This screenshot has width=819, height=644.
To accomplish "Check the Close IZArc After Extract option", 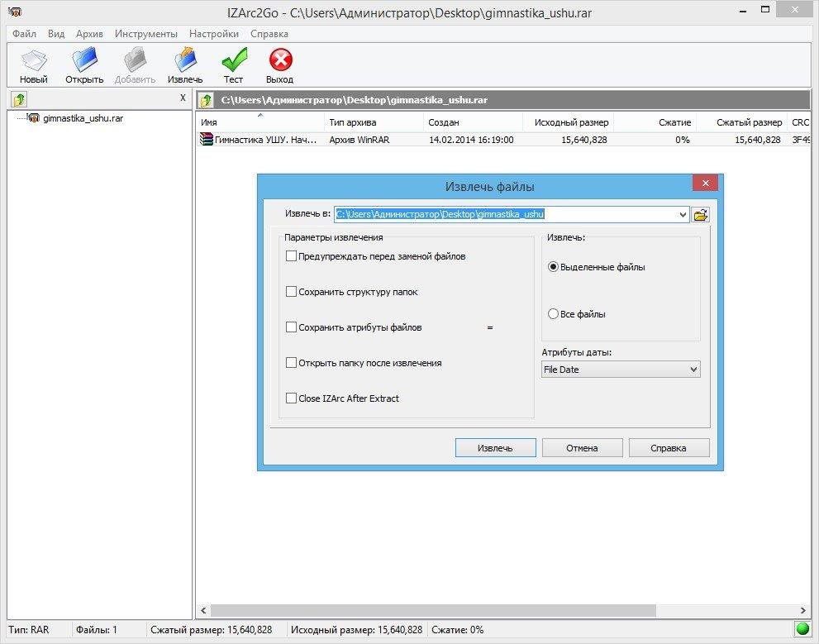I will [291, 398].
